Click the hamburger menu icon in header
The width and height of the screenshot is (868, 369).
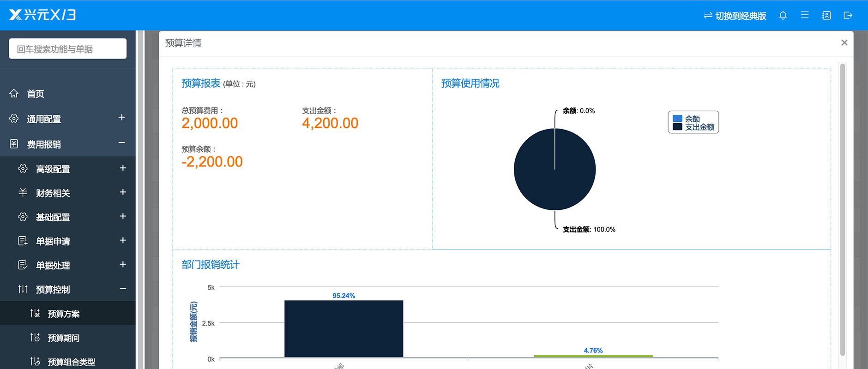pyautogui.click(x=805, y=15)
